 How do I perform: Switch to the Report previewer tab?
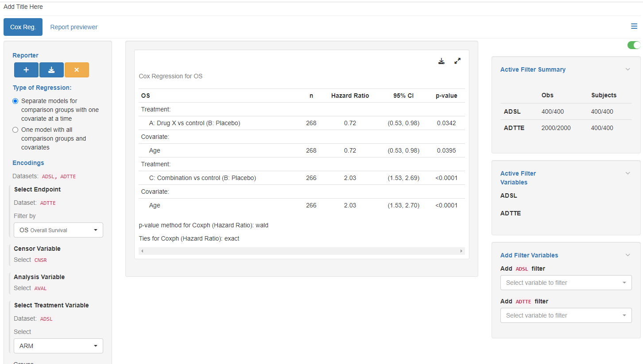point(74,27)
